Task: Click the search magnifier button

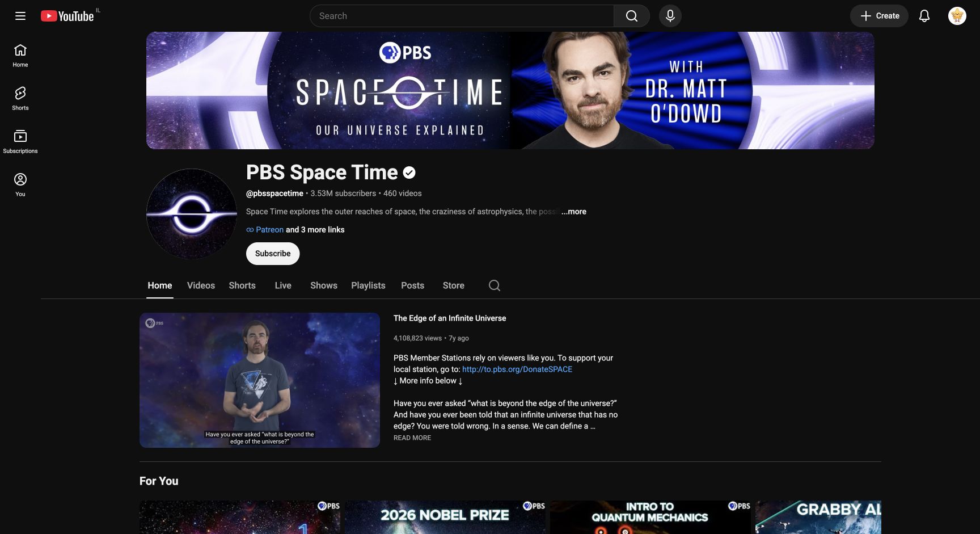Action: click(x=631, y=16)
